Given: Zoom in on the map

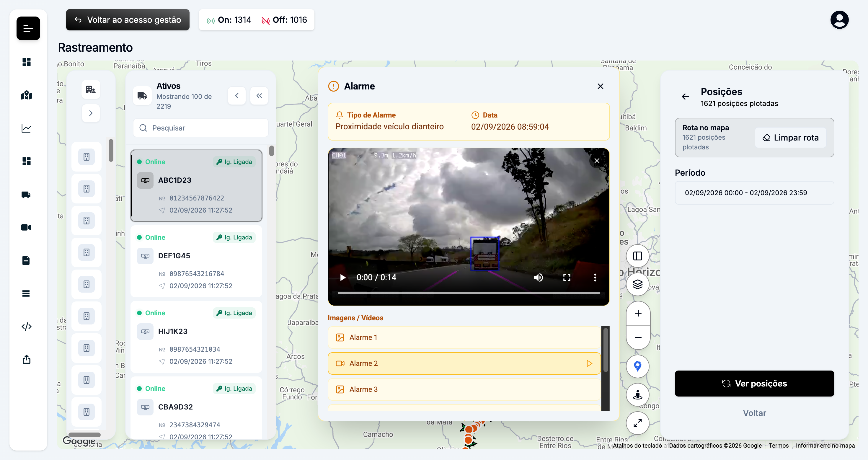Looking at the screenshot, I should [638, 313].
